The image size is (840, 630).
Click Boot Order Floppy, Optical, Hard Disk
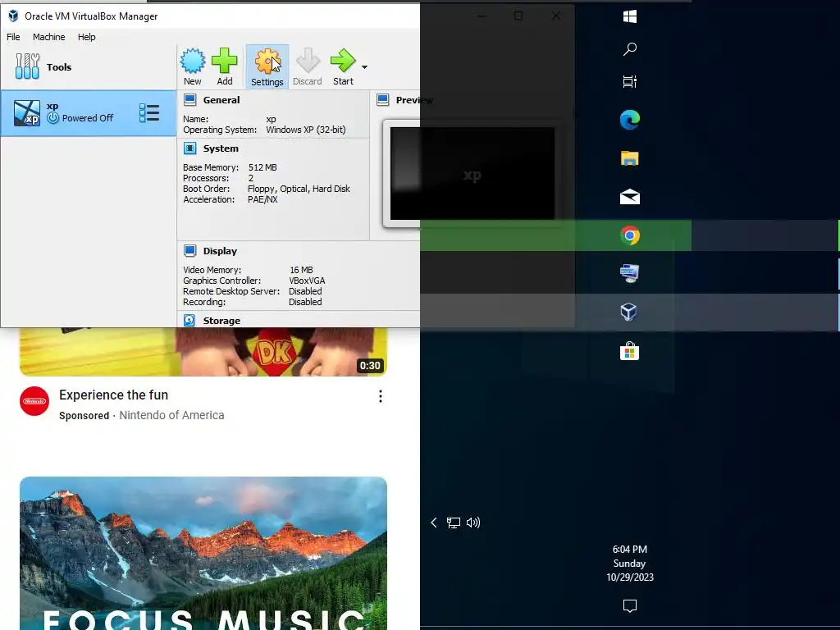tap(299, 189)
